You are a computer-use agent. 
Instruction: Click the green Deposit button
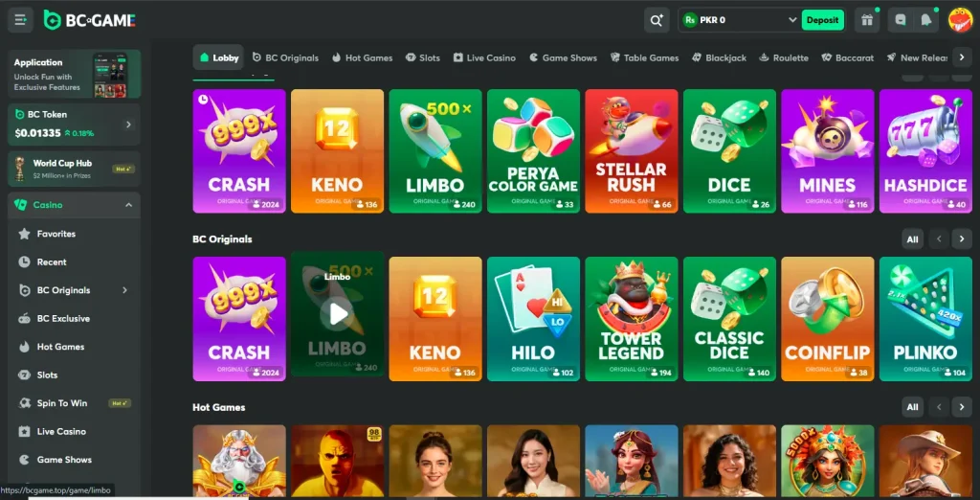click(x=822, y=20)
